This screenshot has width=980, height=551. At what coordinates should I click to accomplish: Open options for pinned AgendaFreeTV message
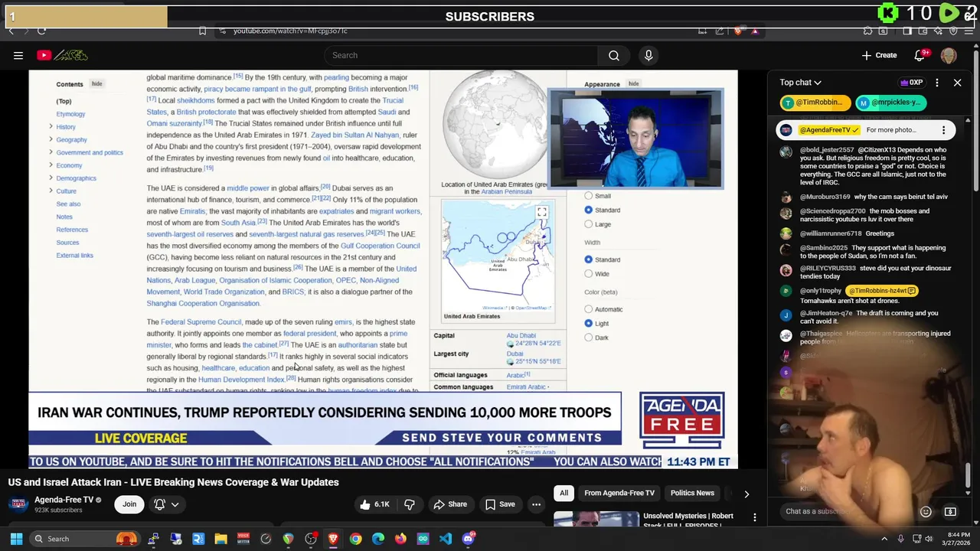(943, 130)
